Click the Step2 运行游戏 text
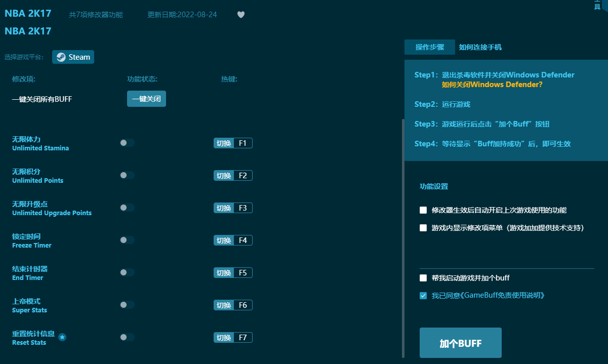This screenshot has height=364, width=608. (x=442, y=104)
